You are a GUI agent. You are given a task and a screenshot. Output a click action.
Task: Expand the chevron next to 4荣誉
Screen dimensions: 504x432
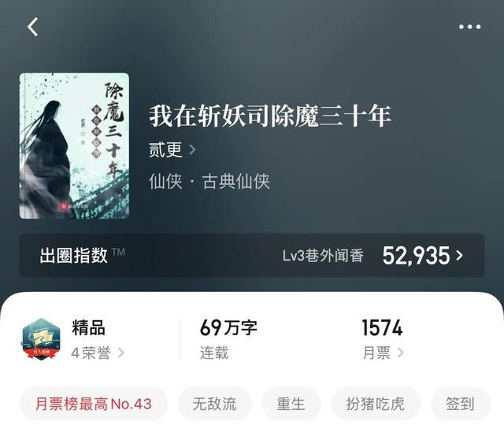tap(121, 353)
